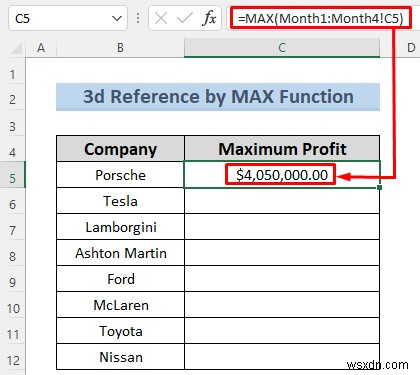Cancel the formula entry with X icon
420x375 pixels.
pos(161,18)
